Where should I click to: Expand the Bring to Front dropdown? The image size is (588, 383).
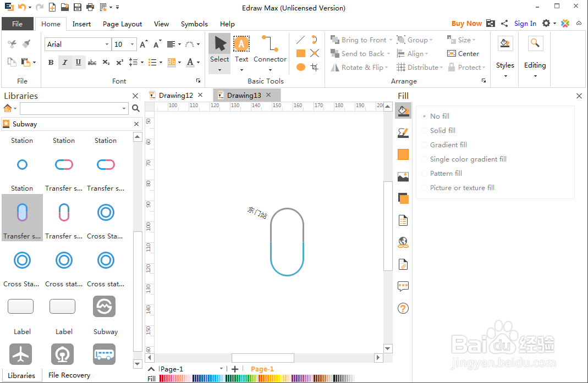click(391, 40)
